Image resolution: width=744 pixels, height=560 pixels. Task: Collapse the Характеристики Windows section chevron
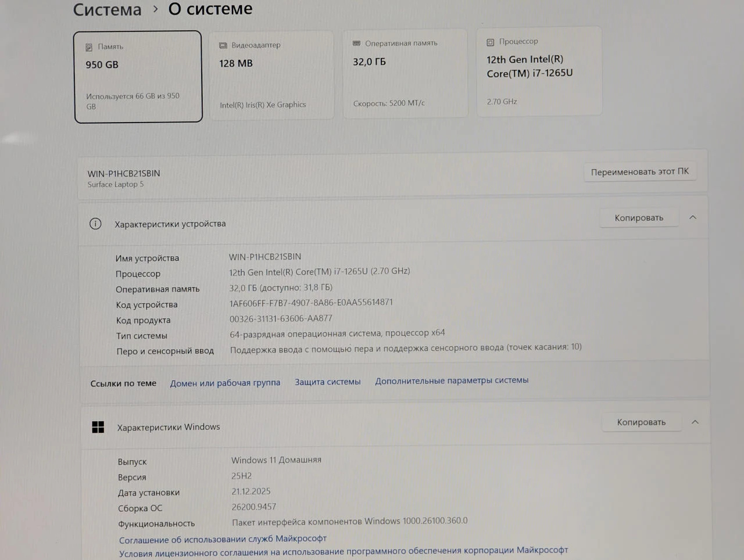tap(695, 422)
